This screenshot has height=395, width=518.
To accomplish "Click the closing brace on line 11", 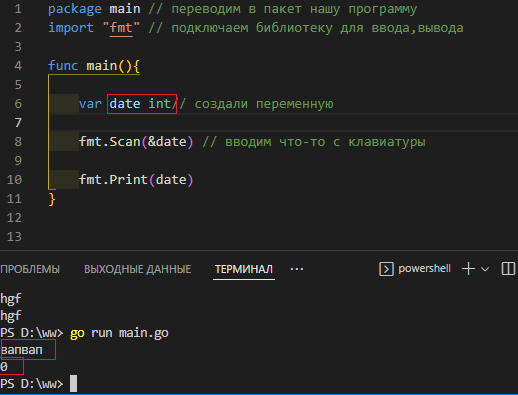I will click(52, 199).
